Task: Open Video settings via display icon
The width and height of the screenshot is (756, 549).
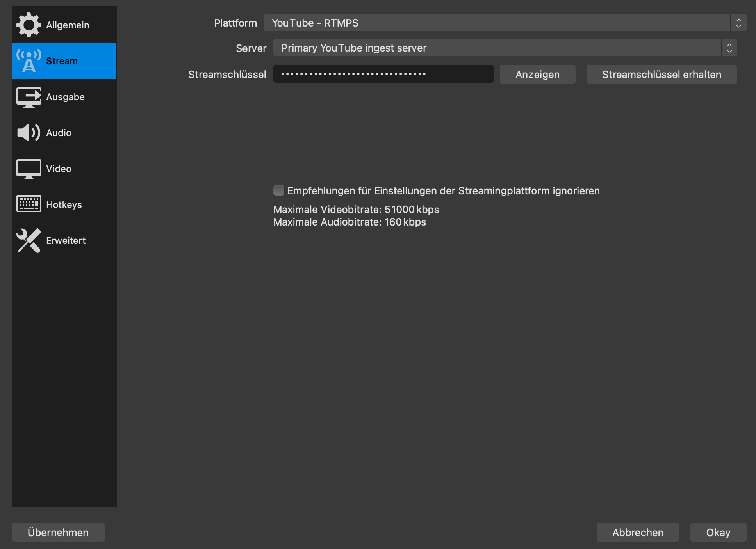Action: pos(29,169)
